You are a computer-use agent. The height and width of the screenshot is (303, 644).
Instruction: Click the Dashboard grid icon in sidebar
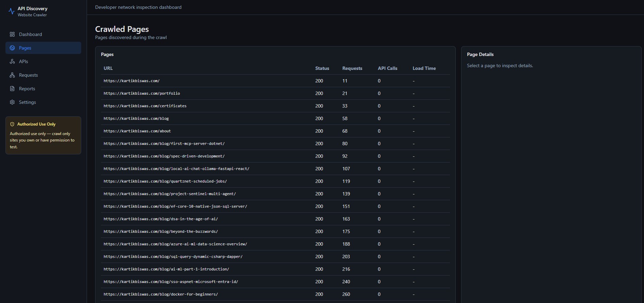12,34
